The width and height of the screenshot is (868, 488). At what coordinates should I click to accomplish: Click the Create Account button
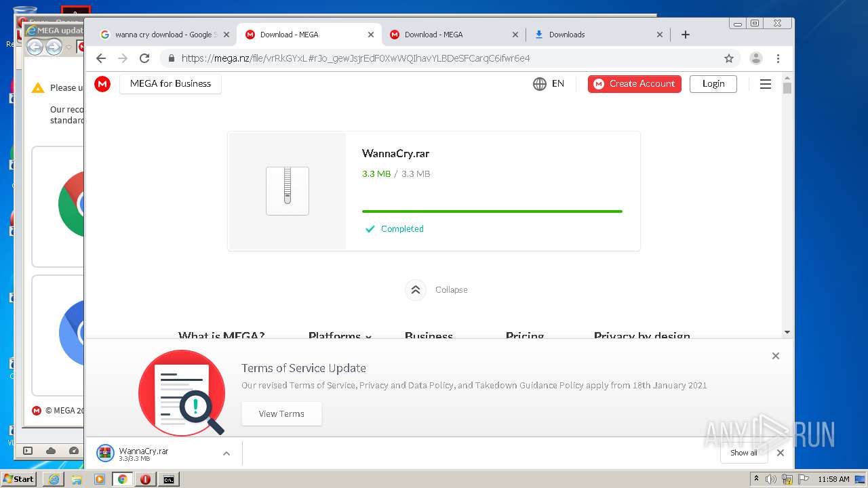pyautogui.click(x=635, y=83)
